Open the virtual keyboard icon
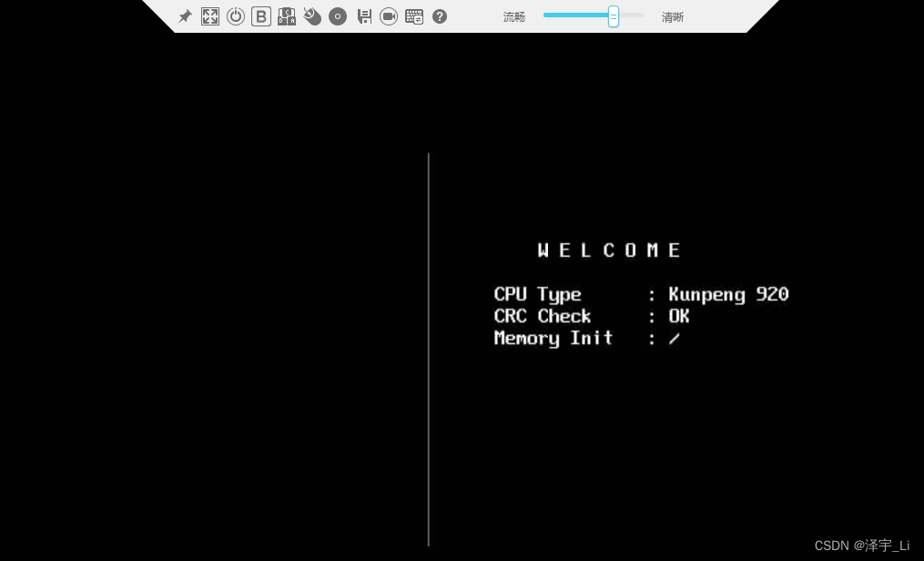This screenshot has width=924, height=561. pos(414,16)
